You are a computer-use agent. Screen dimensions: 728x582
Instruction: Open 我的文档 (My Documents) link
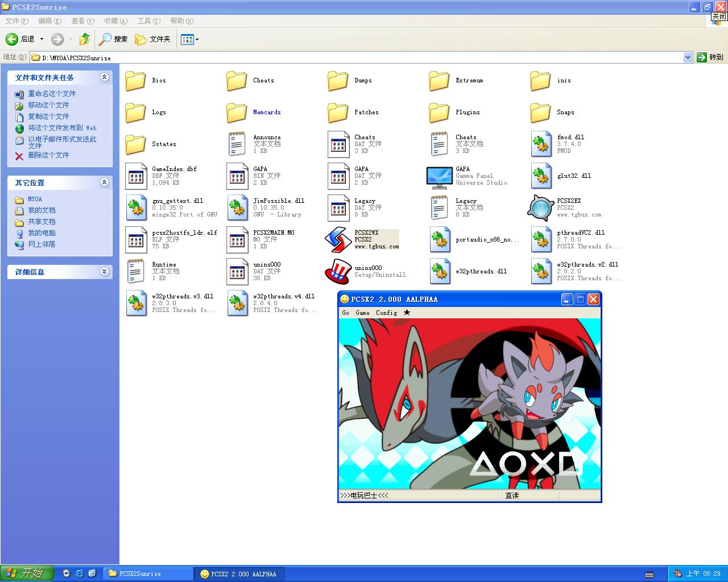coord(42,210)
